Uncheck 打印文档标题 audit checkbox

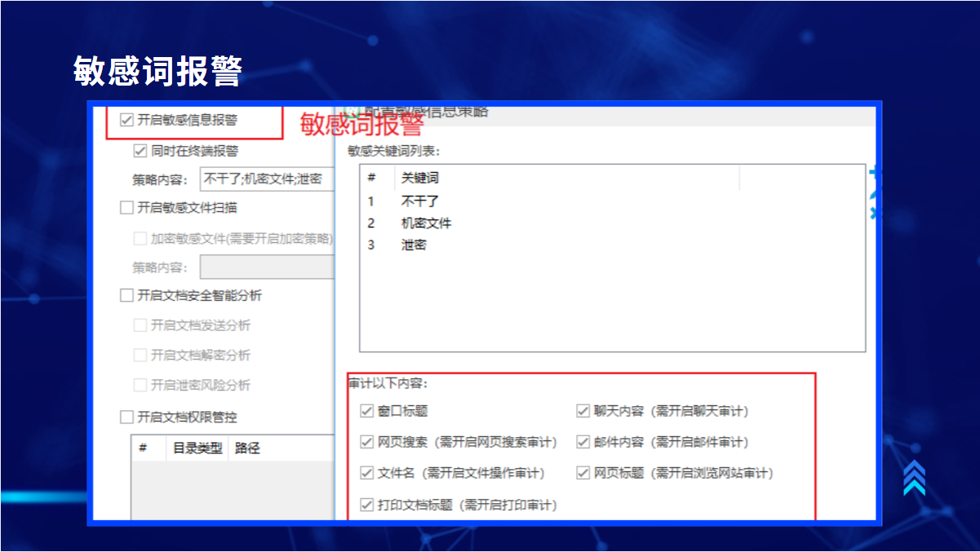tap(367, 505)
